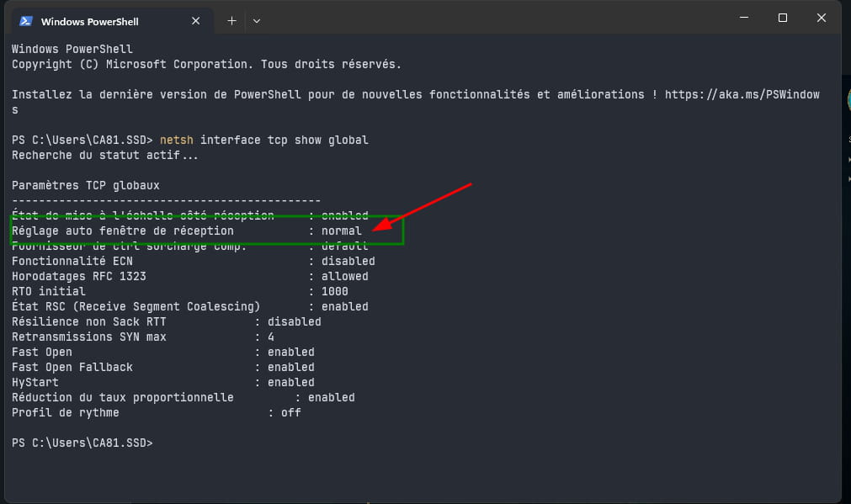The height and width of the screenshot is (504, 851).
Task: Click 'Retransmissions SYN max' label
Action: 89,337
